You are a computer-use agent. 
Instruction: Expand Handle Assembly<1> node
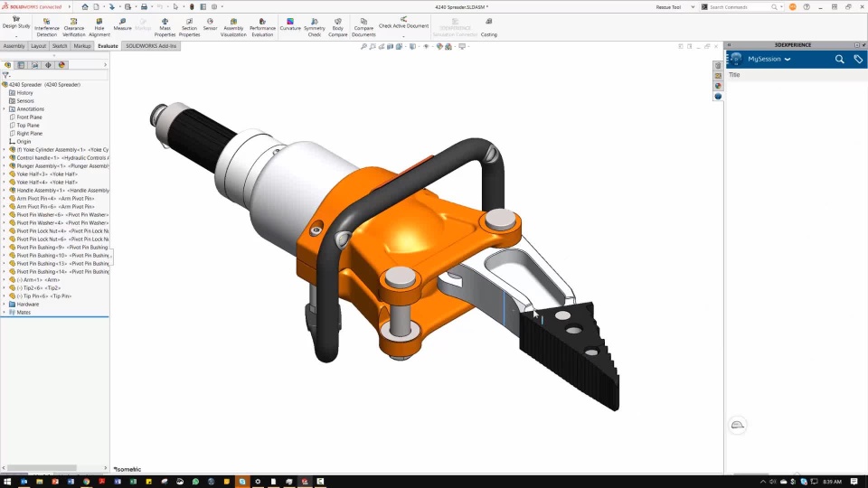[5, 191]
